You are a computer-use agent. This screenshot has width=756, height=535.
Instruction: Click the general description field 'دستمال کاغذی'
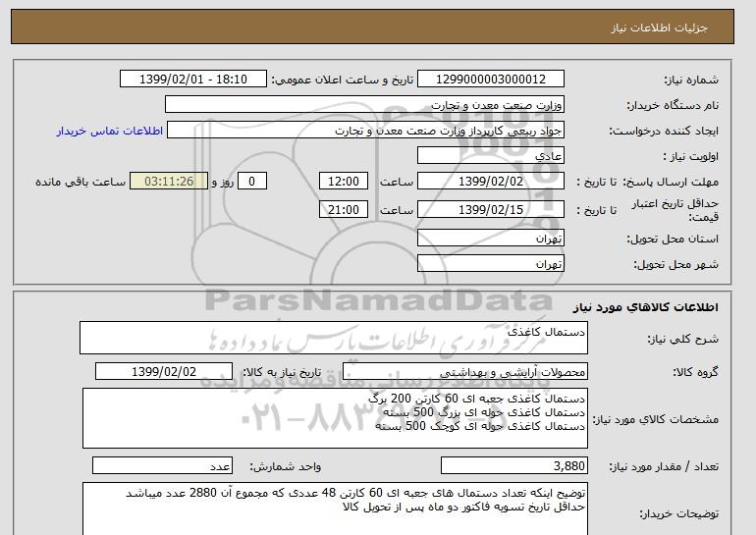tap(334, 338)
